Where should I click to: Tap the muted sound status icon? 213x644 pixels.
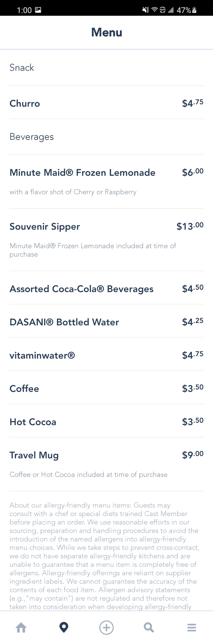pyautogui.click(x=145, y=10)
